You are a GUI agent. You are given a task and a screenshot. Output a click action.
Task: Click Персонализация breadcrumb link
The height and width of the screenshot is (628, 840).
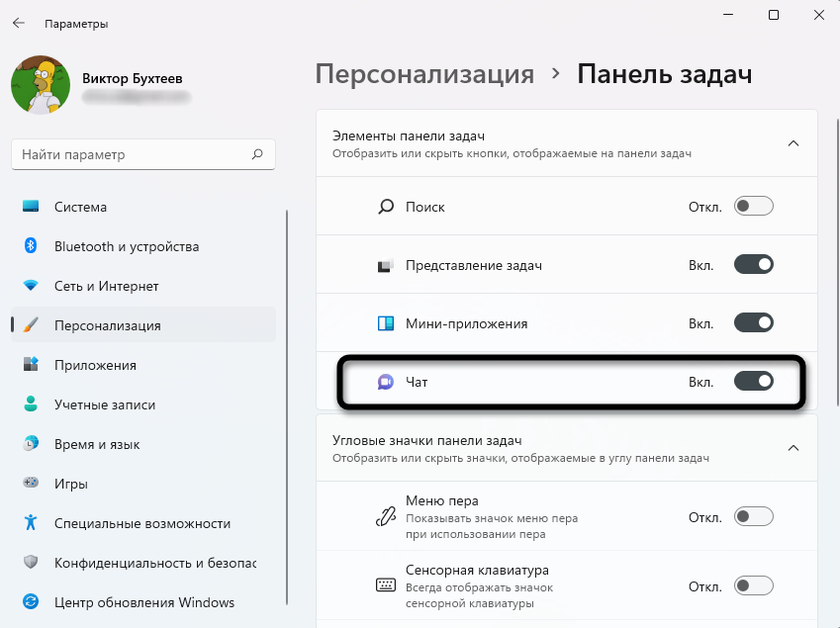[x=424, y=74]
